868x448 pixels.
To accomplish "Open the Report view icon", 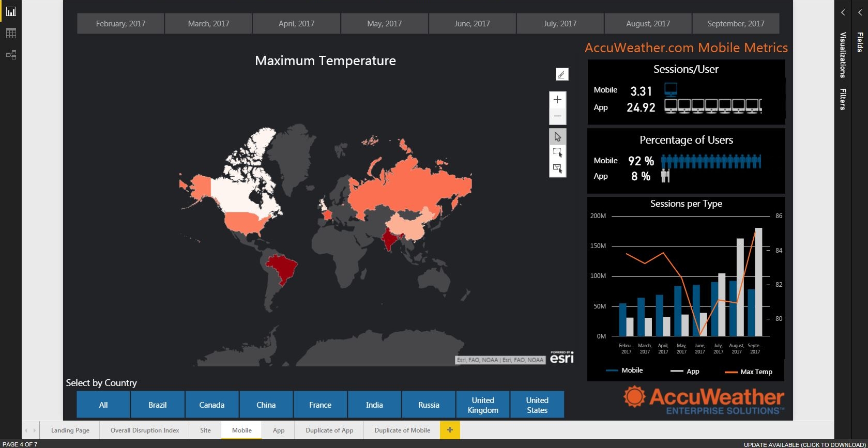I will click(x=11, y=11).
